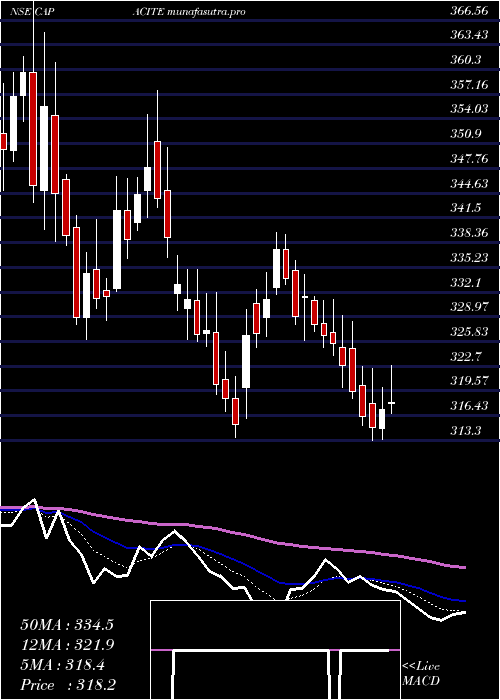Click the 363.43 price axis label

[469, 34]
